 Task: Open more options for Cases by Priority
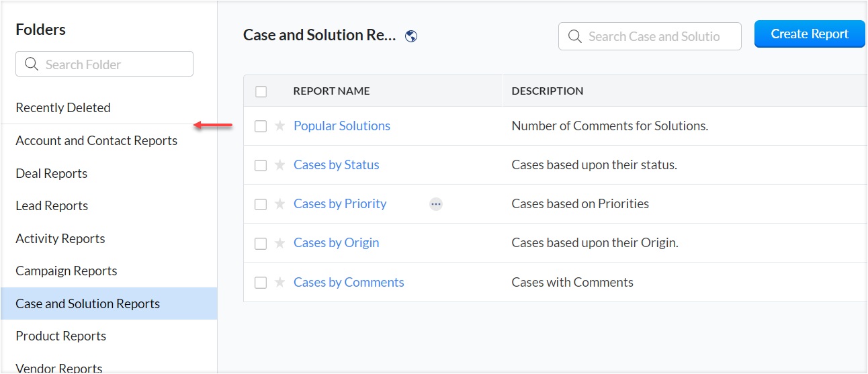436,204
